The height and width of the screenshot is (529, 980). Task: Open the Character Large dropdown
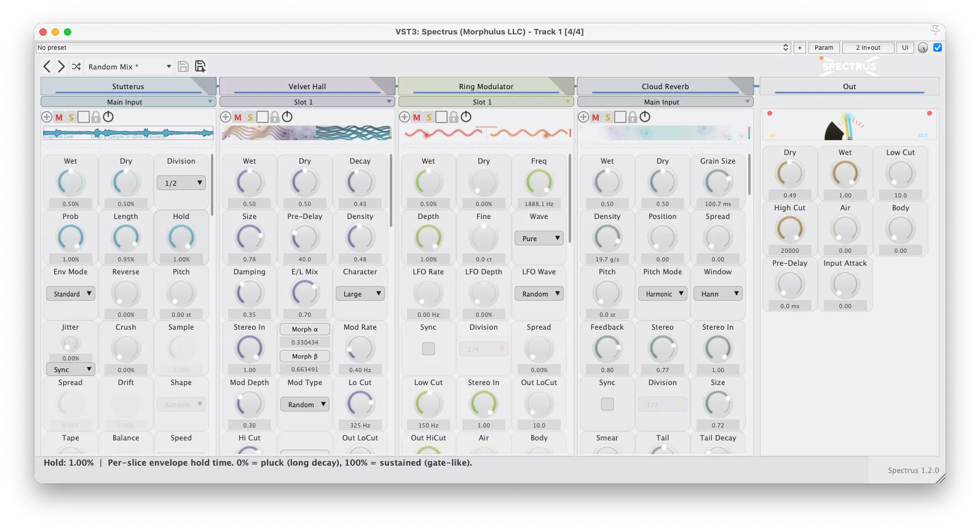tap(360, 293)
